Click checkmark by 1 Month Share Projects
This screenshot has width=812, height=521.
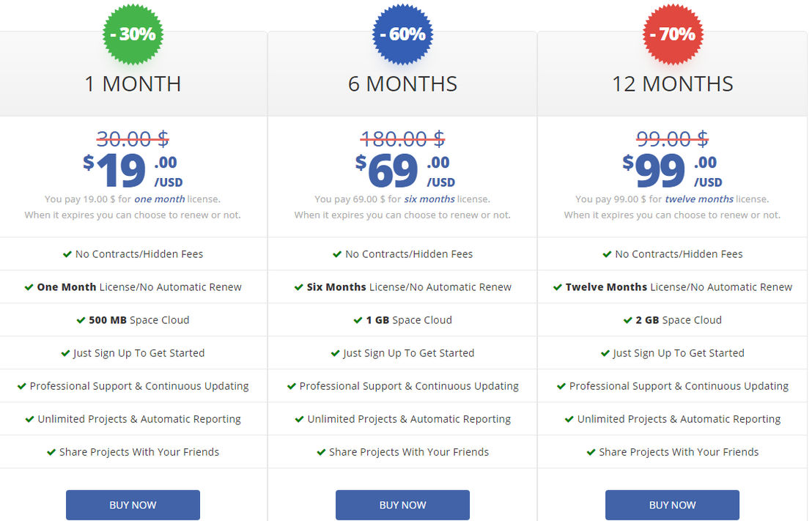[51, 452]
